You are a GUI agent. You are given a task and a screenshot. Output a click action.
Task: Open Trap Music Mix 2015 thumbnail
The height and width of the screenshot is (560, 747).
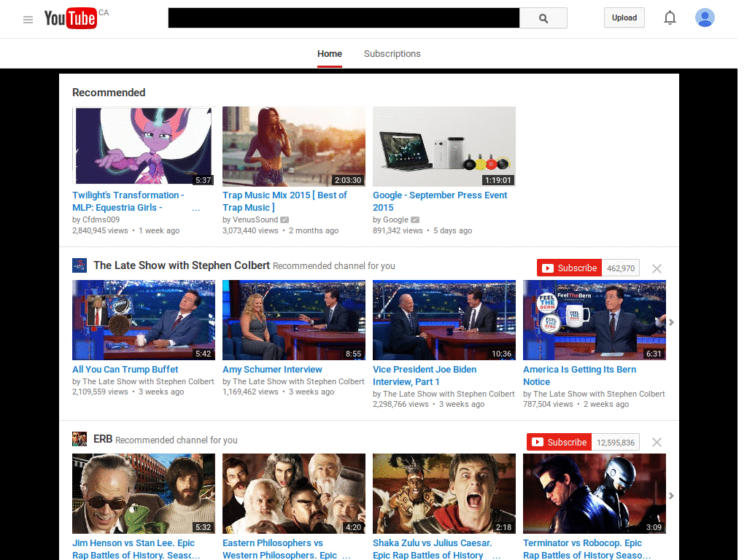coord(294,146)
